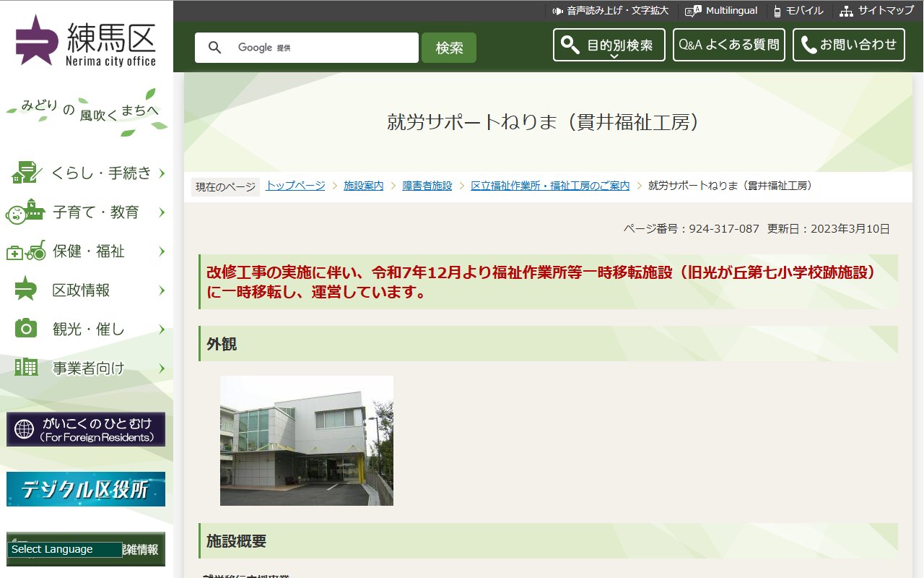Expand 区政情報 chevron arrow

(162, 290)
